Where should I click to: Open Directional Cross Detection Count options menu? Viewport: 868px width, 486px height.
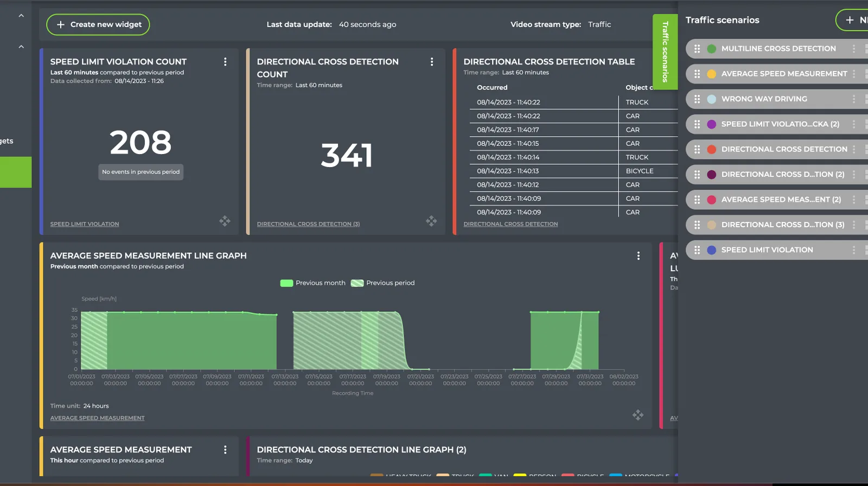pos(432,62)
